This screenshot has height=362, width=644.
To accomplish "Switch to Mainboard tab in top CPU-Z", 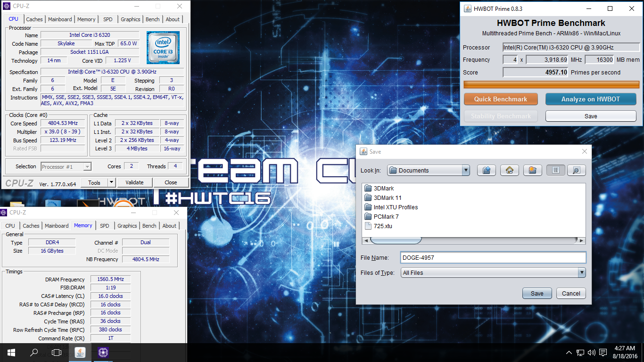I will [x=60, y=19].
